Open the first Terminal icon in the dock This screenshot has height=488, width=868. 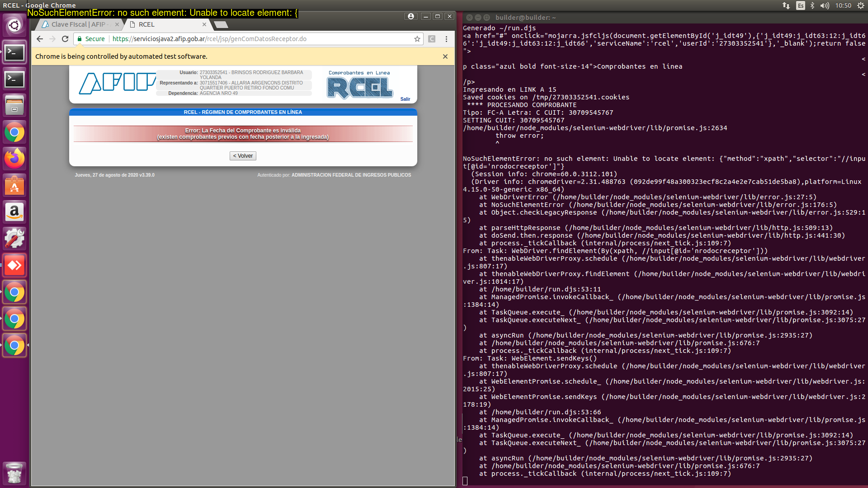[14, 52]
